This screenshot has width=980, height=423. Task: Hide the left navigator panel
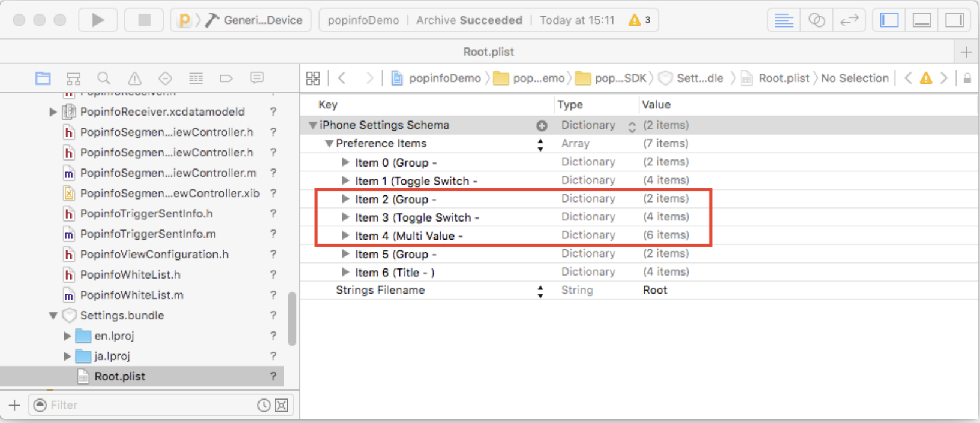click(x=889, y=20)
